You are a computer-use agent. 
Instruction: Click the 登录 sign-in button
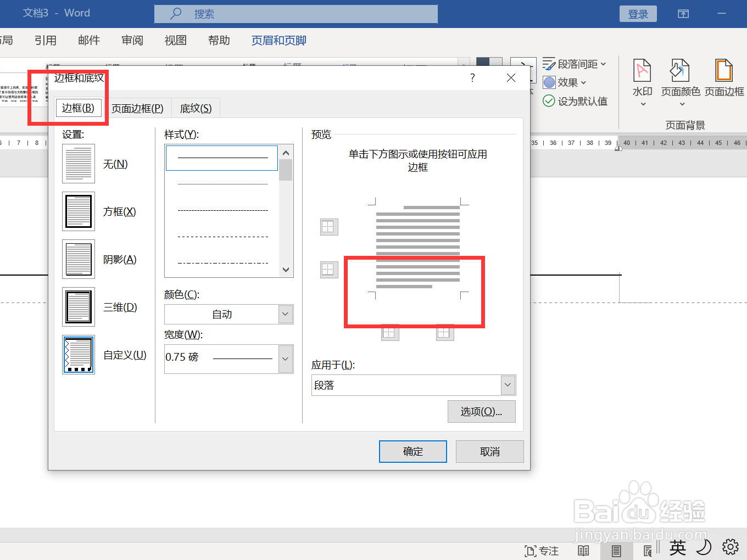pos(638,14)
